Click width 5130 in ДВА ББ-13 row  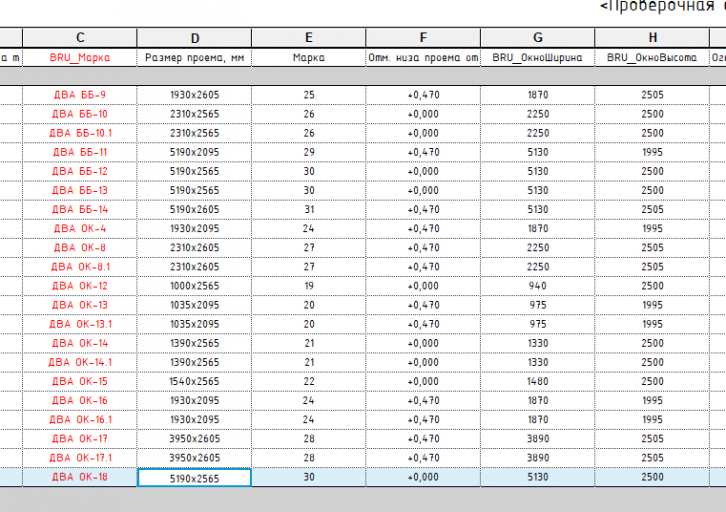click(x=538, y=190)
